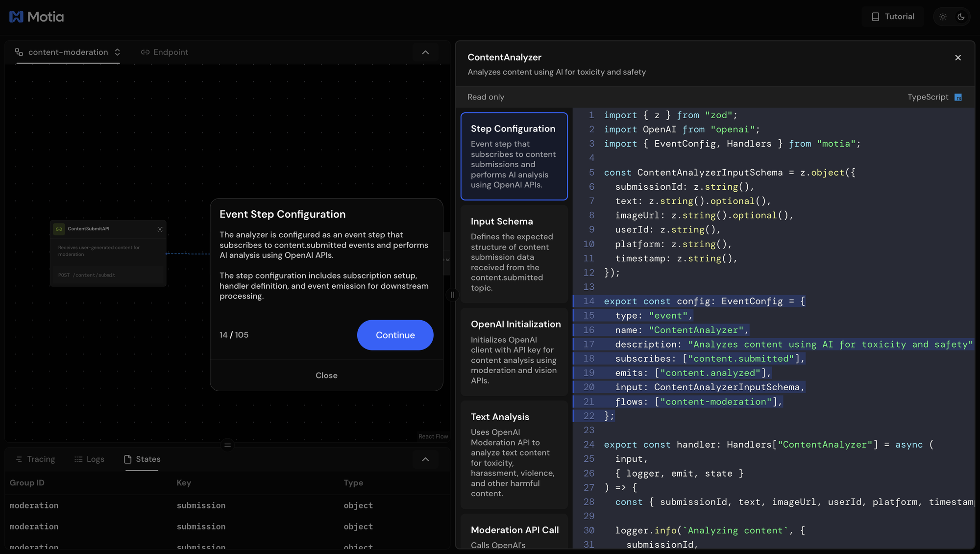This screenshot has height=554, width=980.
Task: Switch to the Endpoint tab
Action: (165, 52)
